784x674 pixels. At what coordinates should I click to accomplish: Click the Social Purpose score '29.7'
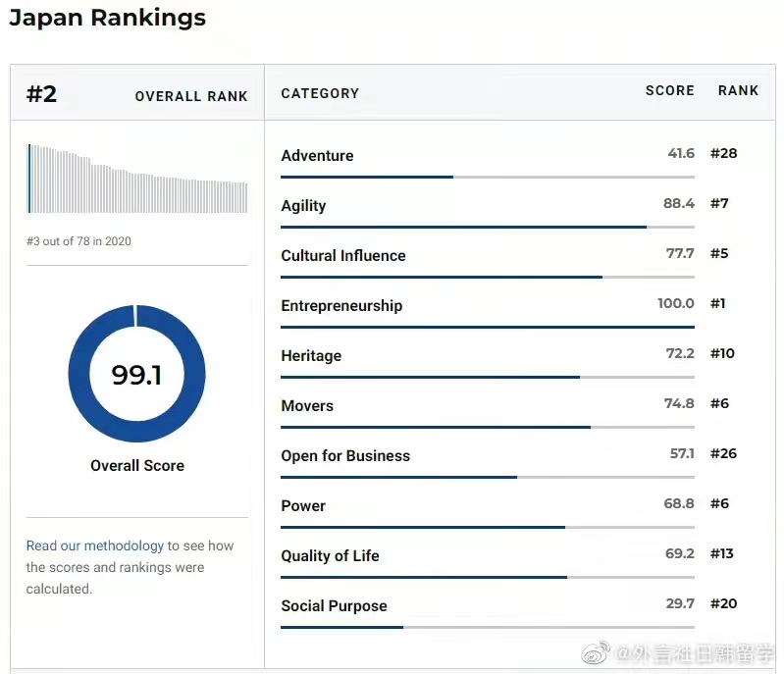pyautogui.click(x=680, y=603)
